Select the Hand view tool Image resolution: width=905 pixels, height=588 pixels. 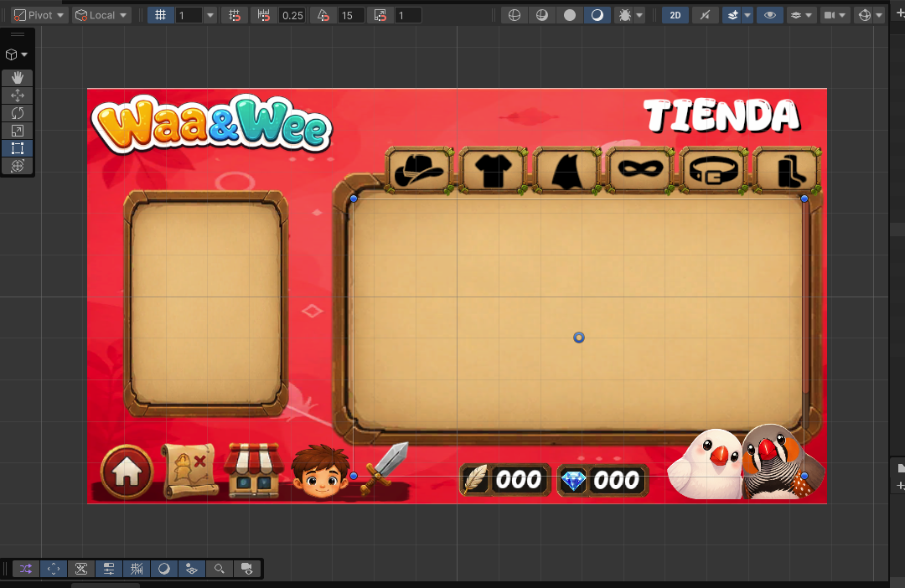pos(18,77)
